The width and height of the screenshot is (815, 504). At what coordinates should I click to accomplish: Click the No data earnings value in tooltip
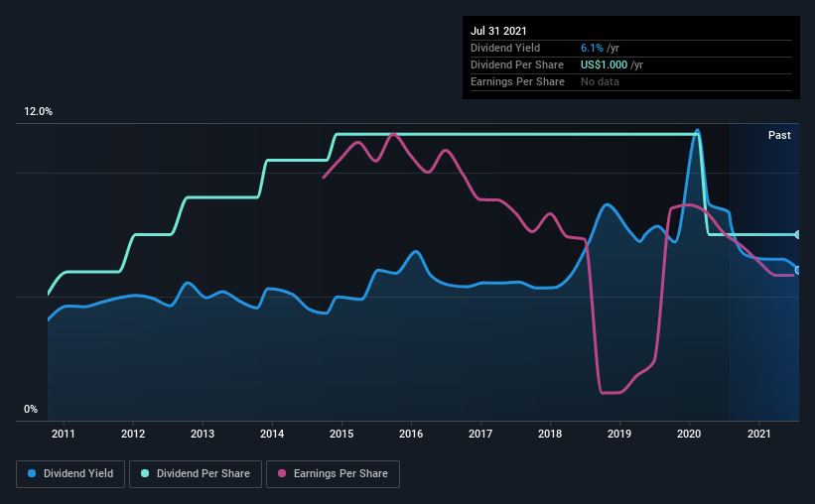pyautogui.click(x=600, y=81)
